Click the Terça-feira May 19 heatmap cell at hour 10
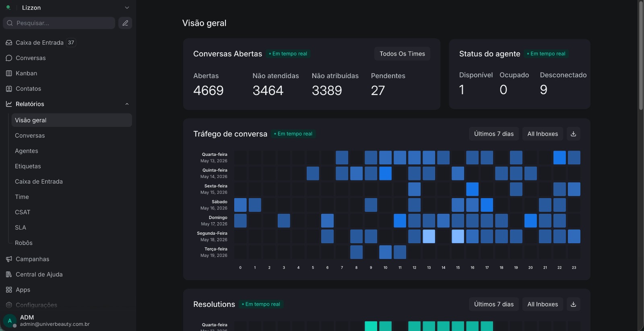Image resolution: width=644 pixels, height=331 pixels. coord(385,252)
